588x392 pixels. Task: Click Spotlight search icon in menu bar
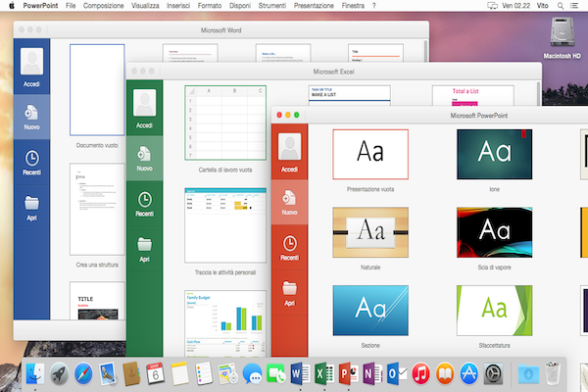[561, 6]
